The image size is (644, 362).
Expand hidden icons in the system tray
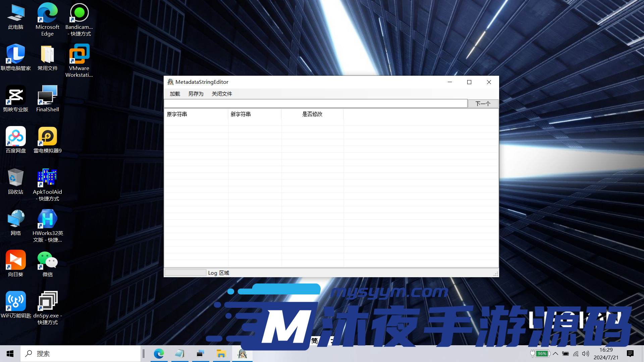tap(555, 353)
